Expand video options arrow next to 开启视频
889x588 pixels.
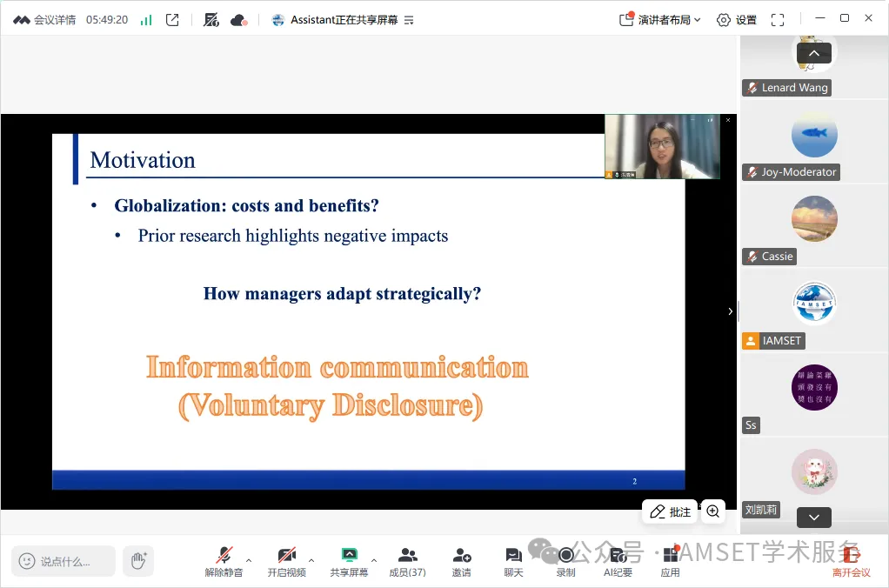pyautogui.click(x=311, y=560)
